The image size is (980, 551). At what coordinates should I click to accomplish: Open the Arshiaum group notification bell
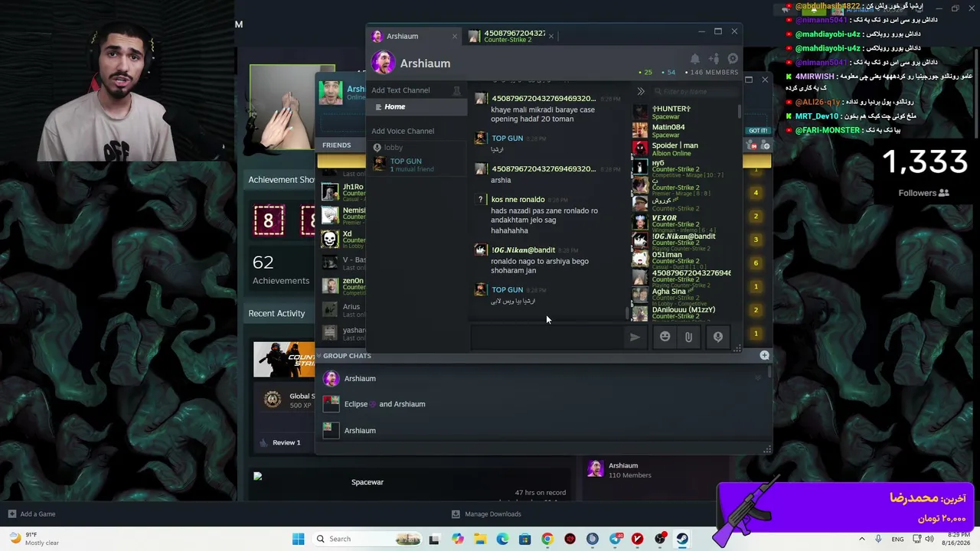pyautogui.click(x=695, y=59)
